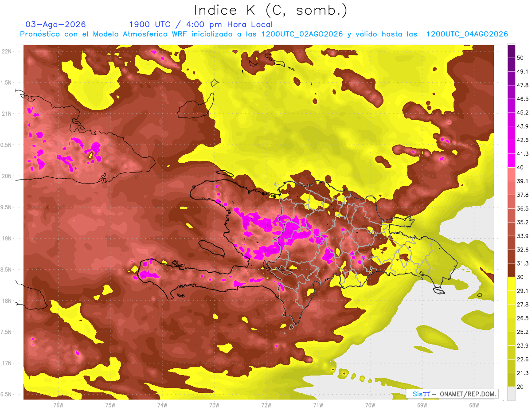Click the "37.8" colorbar label
Viewport: 532px width, 411px height.
pos(523,195)
